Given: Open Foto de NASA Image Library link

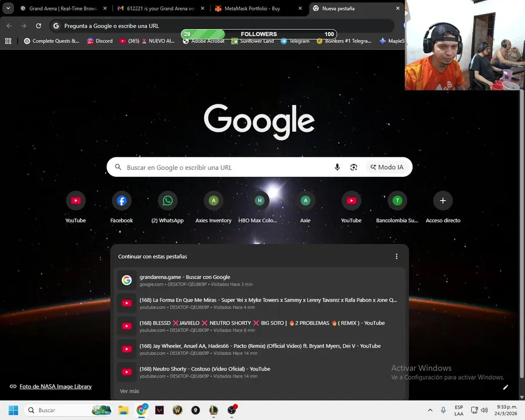Looking at the screenshot, I should click(x=55, y=387).
